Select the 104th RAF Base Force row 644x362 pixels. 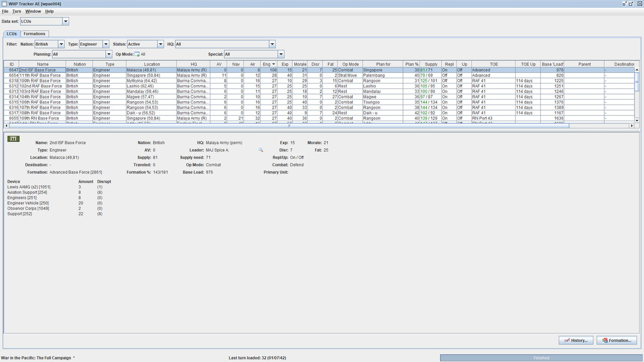[319, 97]
